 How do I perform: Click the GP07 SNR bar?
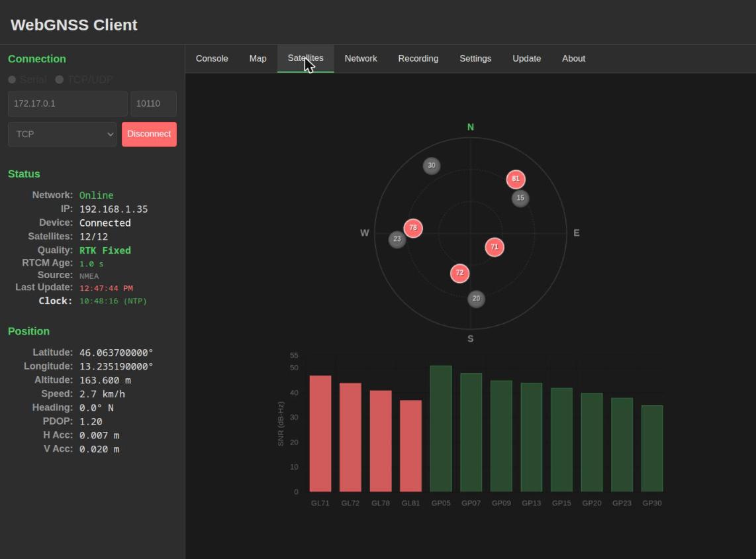tap(471, 432)
